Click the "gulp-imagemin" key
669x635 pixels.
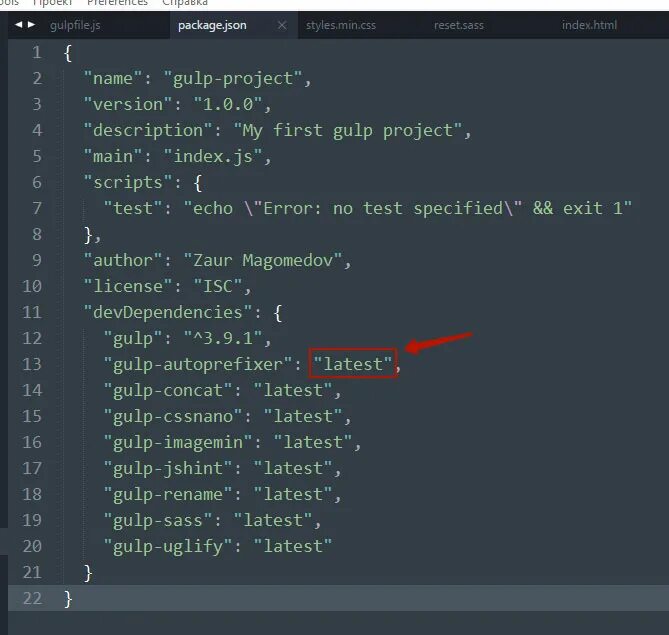pyautogui.click(x=178, y=443)
